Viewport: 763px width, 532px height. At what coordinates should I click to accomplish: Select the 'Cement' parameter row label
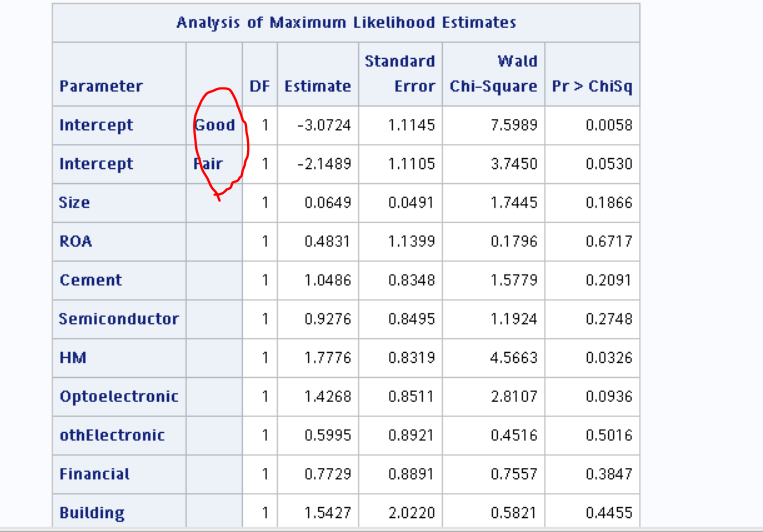pos(91,280)
